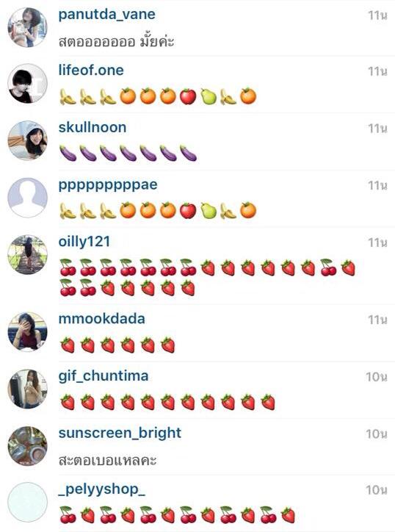
Task: View gif_chuntima's avatar photo
Action: (x=27, y=389)
